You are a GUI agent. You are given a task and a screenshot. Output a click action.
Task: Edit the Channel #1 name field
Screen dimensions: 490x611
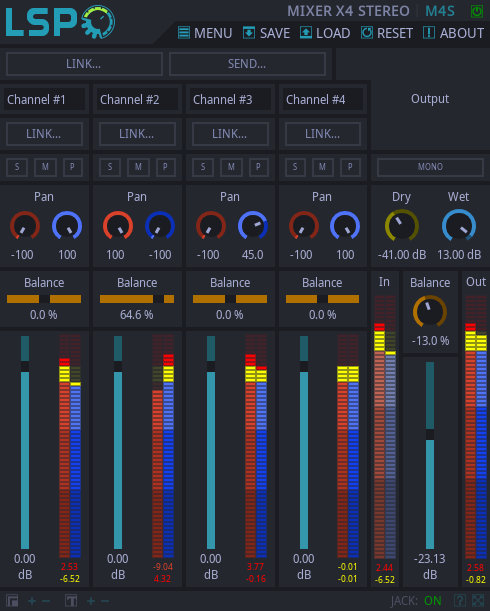coord(44,99)
